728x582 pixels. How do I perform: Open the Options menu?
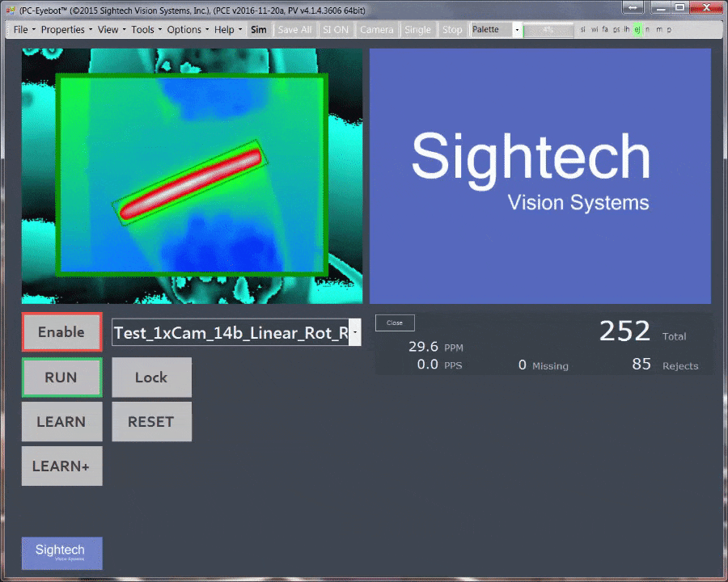coord(187,30)
